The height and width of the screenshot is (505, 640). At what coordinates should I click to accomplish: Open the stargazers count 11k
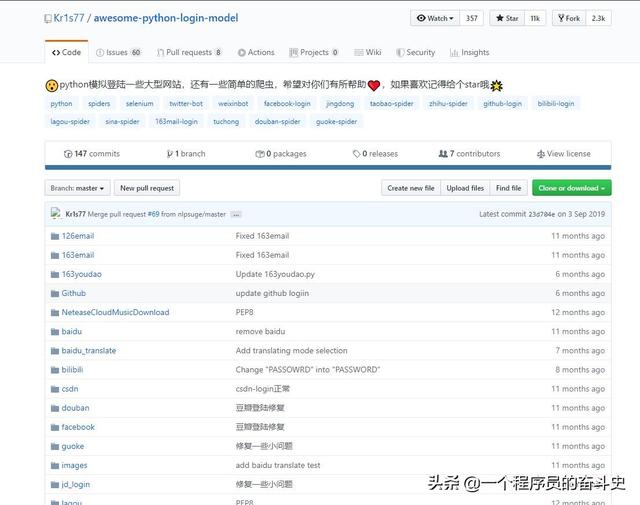(x=535, y=18)
